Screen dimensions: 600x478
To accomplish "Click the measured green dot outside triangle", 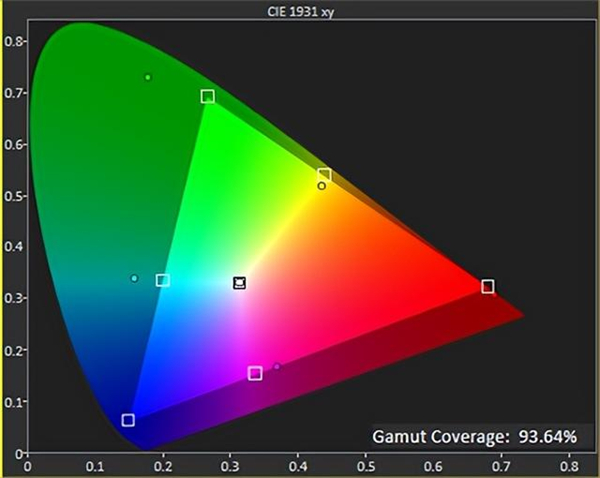I will point(148,77).
